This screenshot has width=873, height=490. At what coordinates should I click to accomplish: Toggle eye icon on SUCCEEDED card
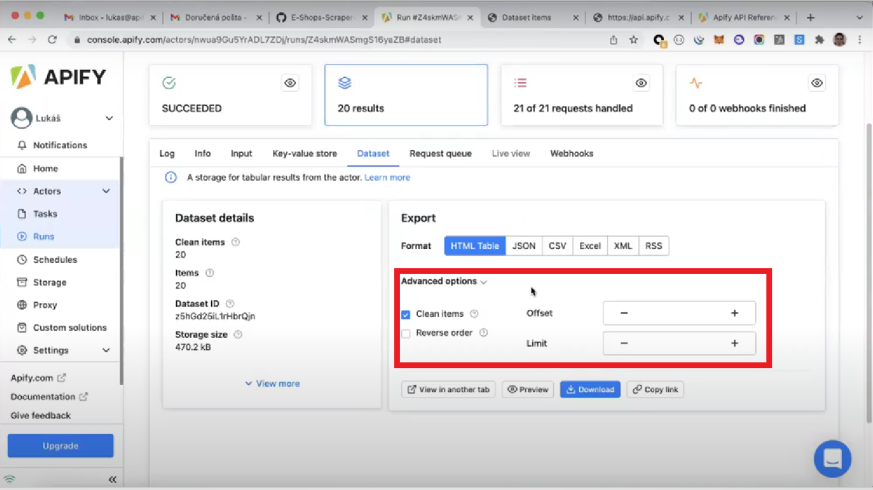[290, 83]
